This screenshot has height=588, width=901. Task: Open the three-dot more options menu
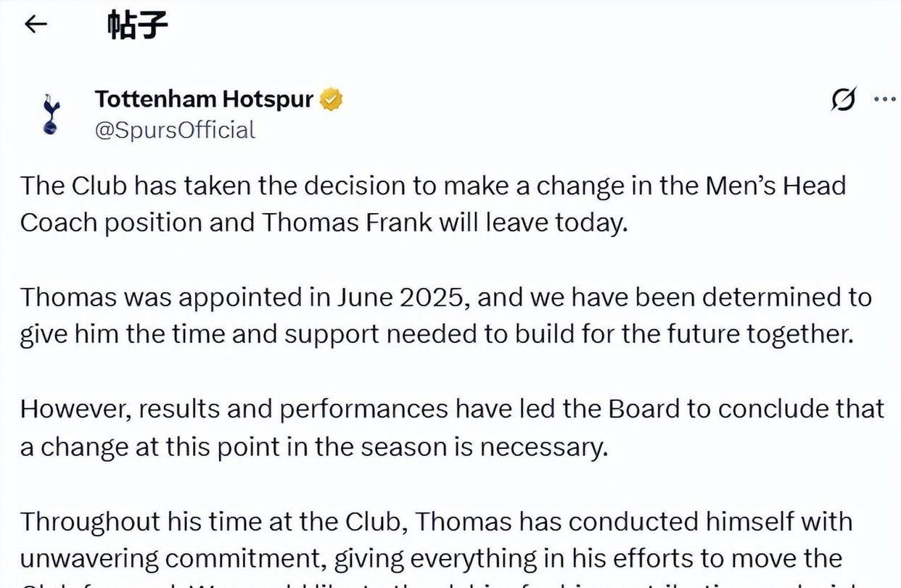(884, 100)
